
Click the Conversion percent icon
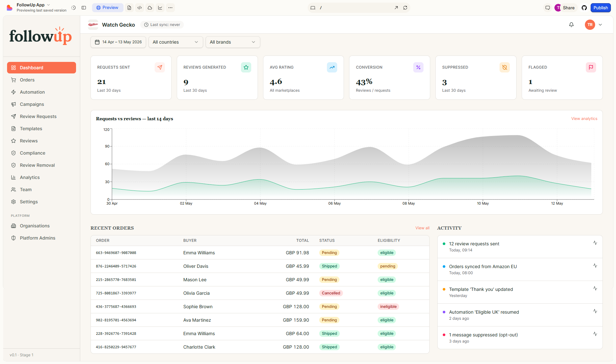point(418,67)
